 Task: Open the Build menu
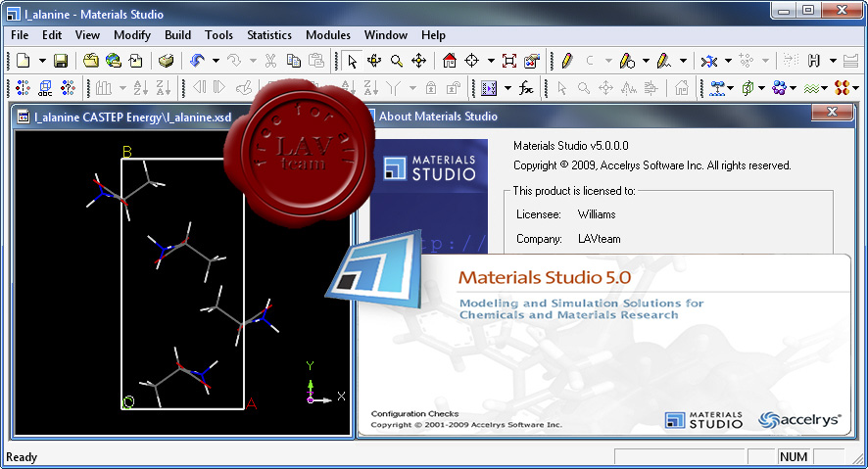177,35
